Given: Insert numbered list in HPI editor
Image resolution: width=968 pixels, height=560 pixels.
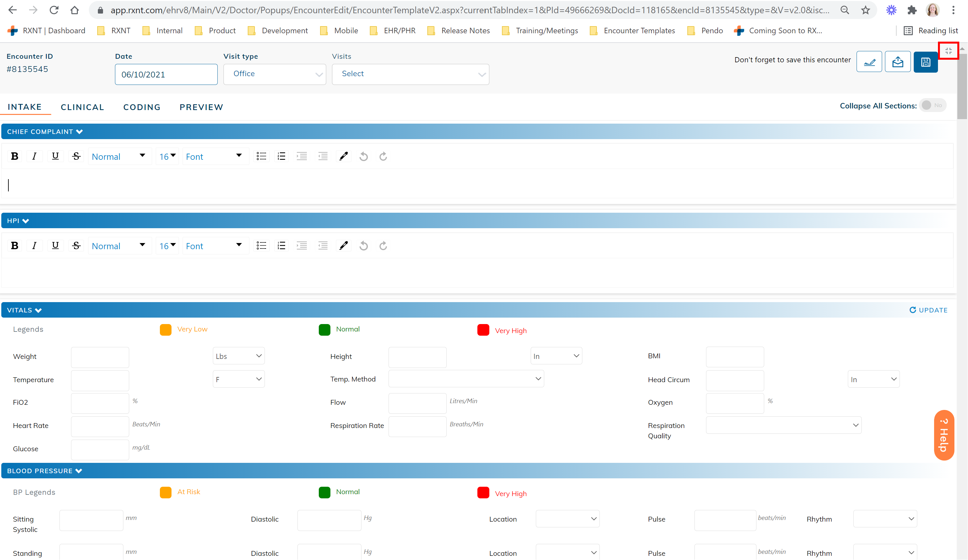Looking at the screenshot, I should [x=282, y=246].
